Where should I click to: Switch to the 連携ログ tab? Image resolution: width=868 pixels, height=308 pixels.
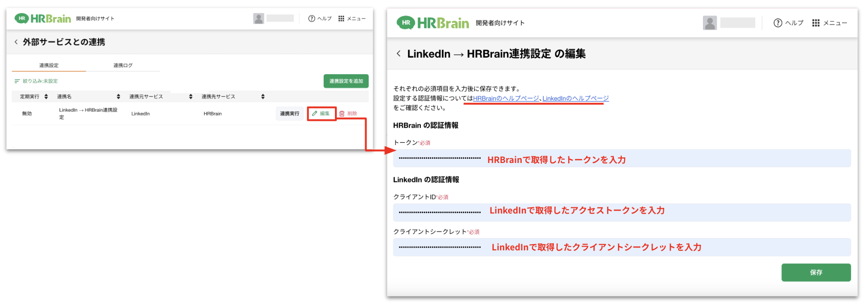click(x=123, y=65)
